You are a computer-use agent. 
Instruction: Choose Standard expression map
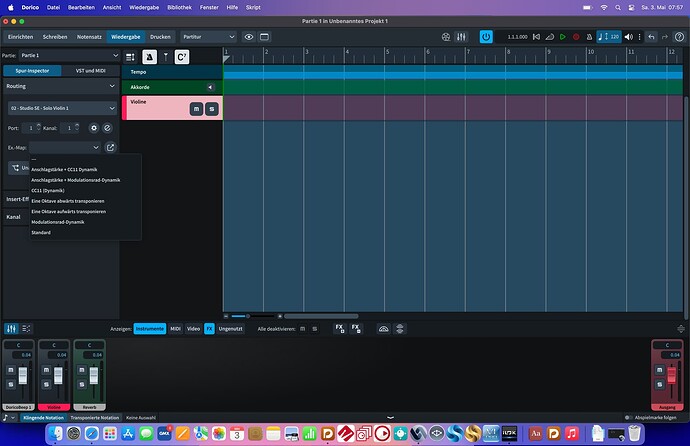point(41,233)
